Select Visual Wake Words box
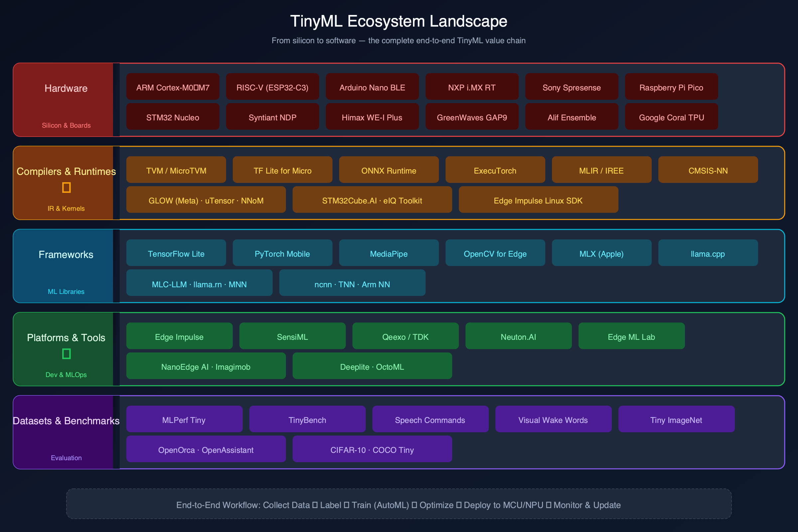This screenshot has width=798, height=532. [x=553, y=419]
